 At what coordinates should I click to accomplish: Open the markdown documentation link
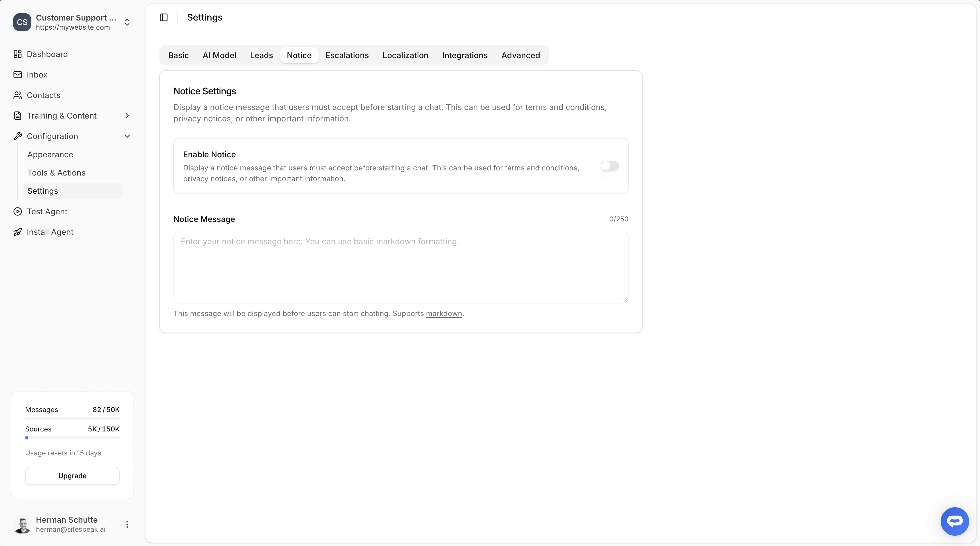pos(444,313)
